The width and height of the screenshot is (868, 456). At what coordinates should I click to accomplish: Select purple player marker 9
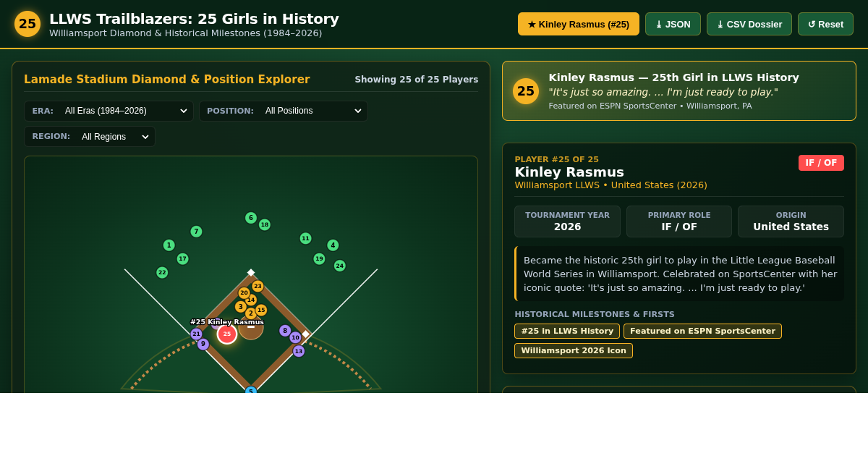pyautogui.click(x=203, y=344)
